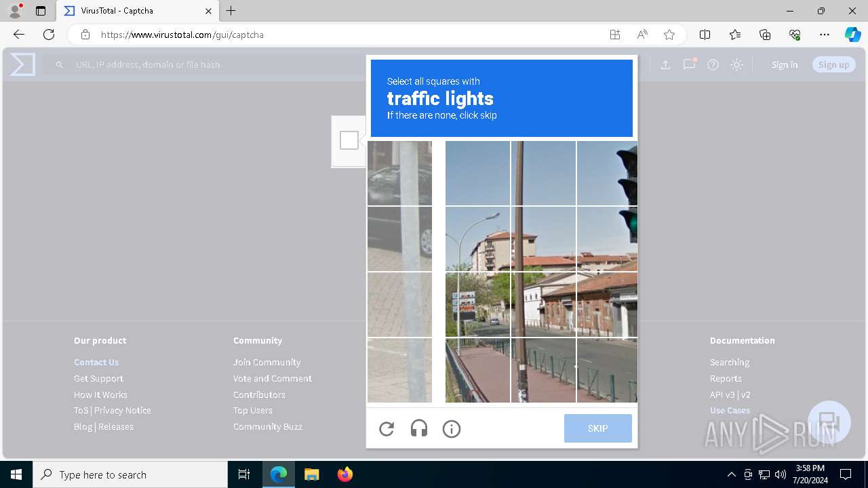Add page to favorites star icon
Image resolution: width=868 pixels, height=488 pixels.
pyautogui.click(x=669, y=35)
